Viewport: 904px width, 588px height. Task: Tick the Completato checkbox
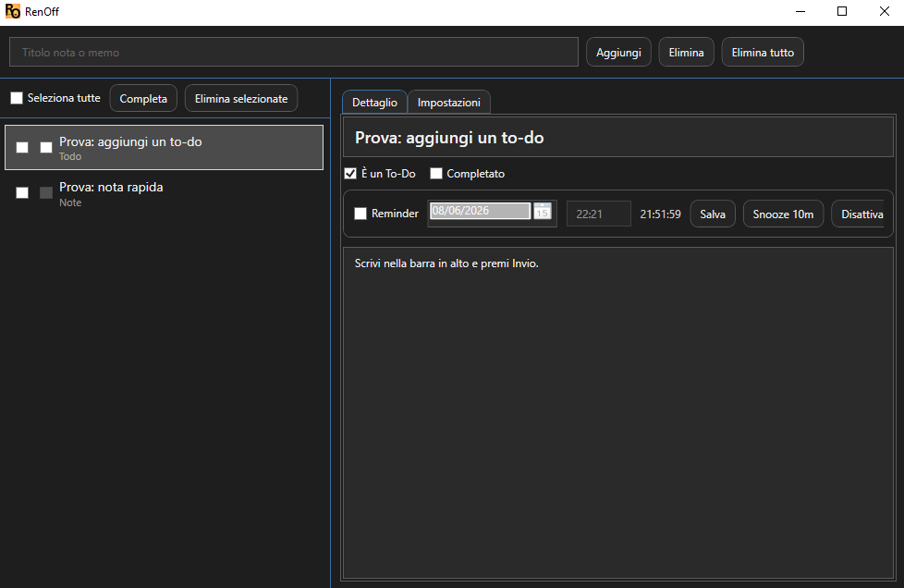(436, 174)
